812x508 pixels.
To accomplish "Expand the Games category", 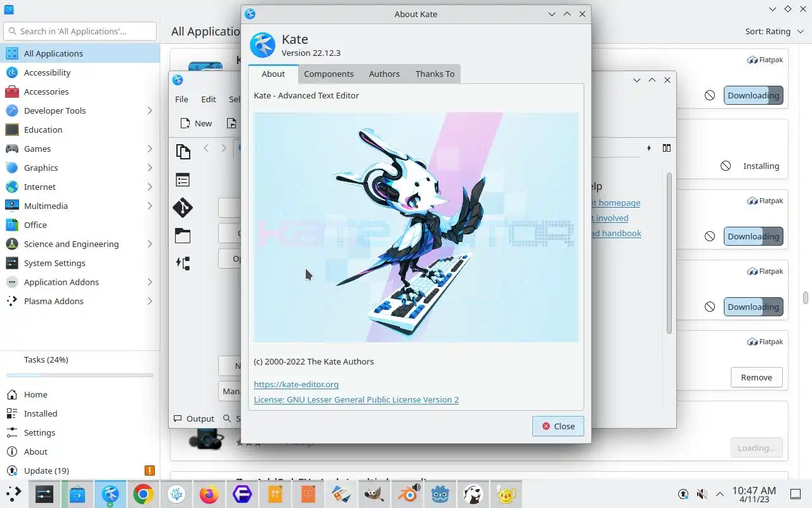I will coord(150,149).
